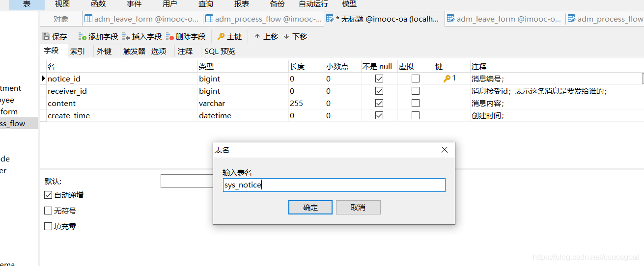Open the 备份 menu

click(x=278, y=4)
